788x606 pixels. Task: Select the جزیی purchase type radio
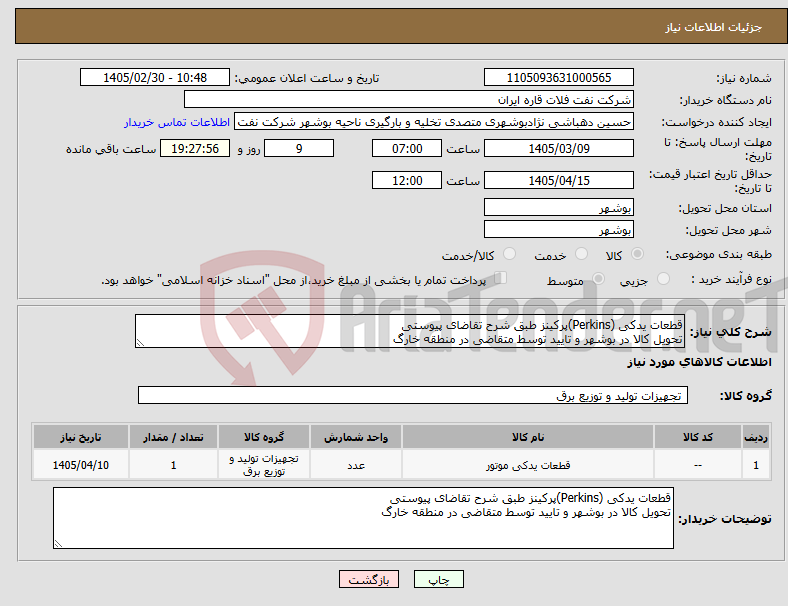coord(663,279)
